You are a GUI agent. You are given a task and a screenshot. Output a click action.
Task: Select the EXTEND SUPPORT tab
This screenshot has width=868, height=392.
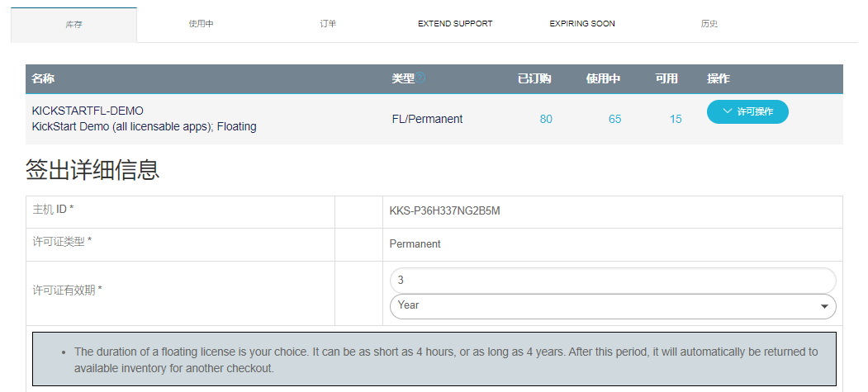[x=455, y=24]
